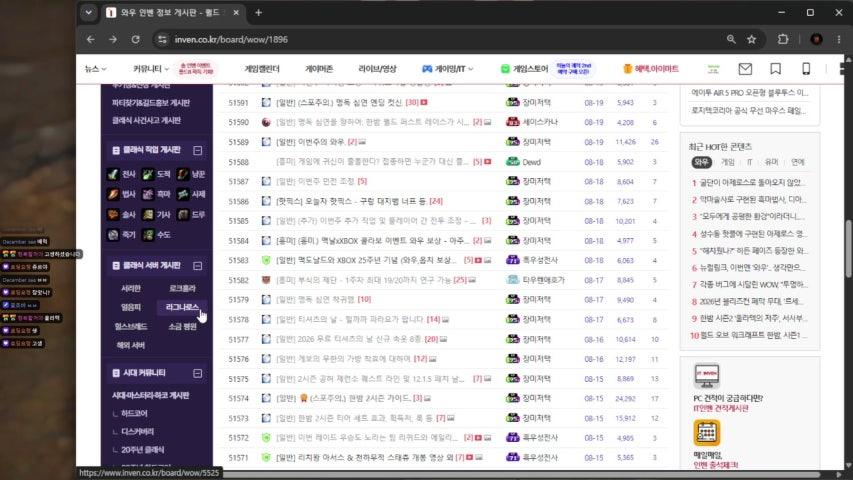Open the zoom magnifier icon in address bar
Screen dimensions: 853x480
731,39
